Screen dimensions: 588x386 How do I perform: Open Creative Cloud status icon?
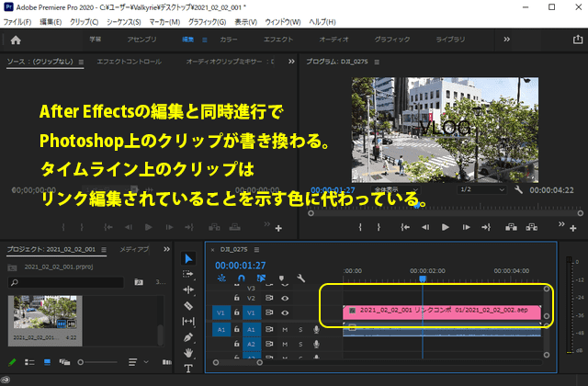pos(6,380)
